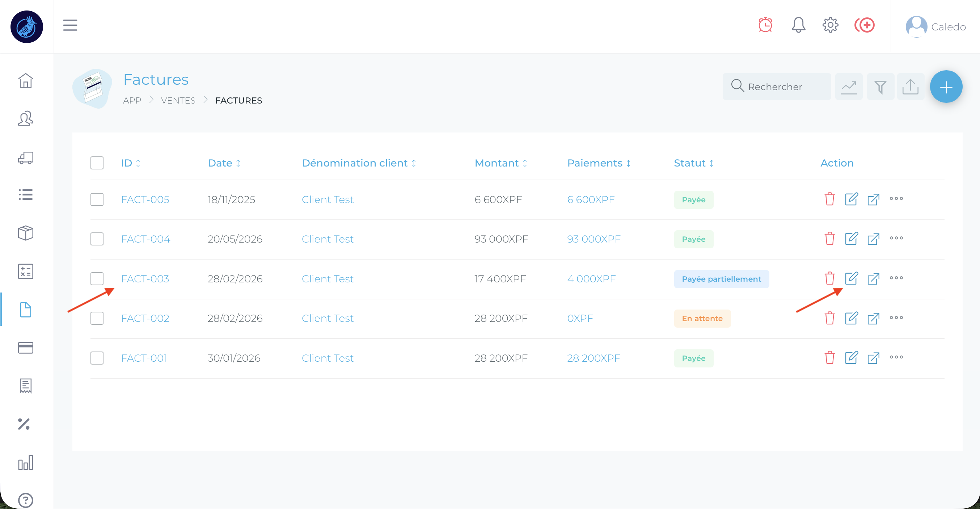
Task: Tick the checkbox for FACT-001
Action: [x=97, y=358]
